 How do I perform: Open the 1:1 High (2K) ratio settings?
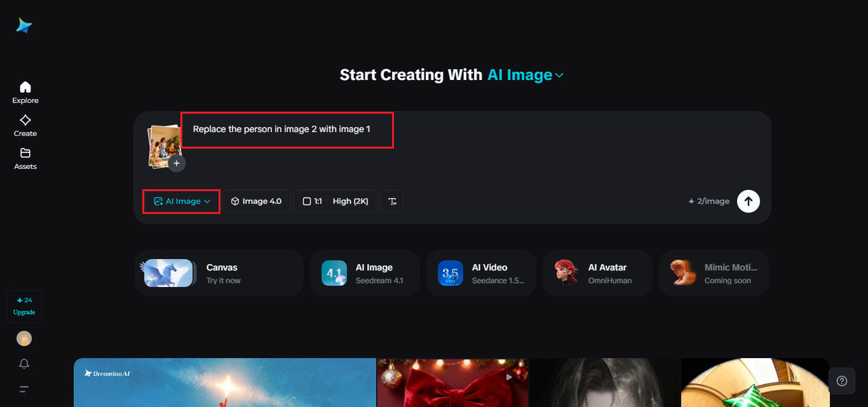click(x=336, y=201)
